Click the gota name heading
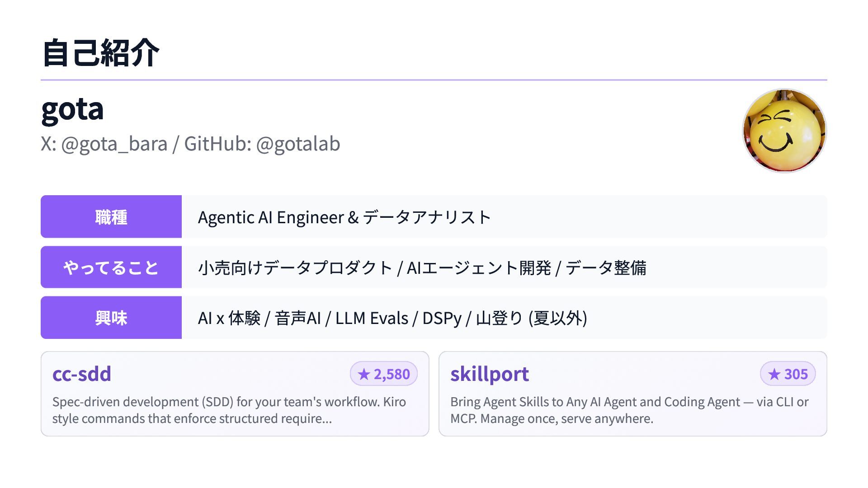 (72, 109)
